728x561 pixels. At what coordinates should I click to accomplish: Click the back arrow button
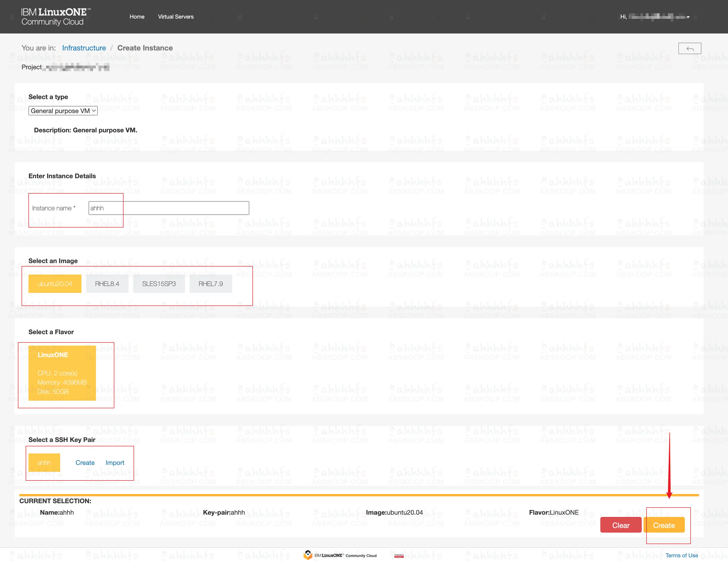click(689, 49)
